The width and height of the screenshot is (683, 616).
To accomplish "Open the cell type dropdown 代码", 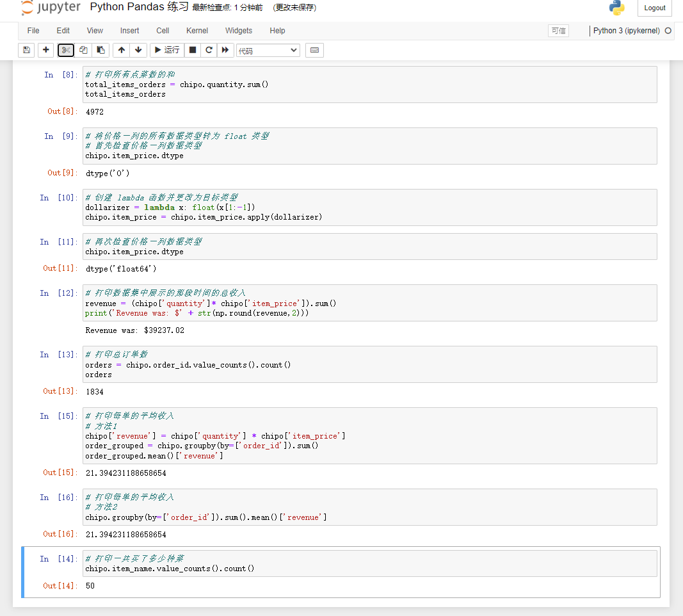I will pyautogui.click(x=268, y=51).
